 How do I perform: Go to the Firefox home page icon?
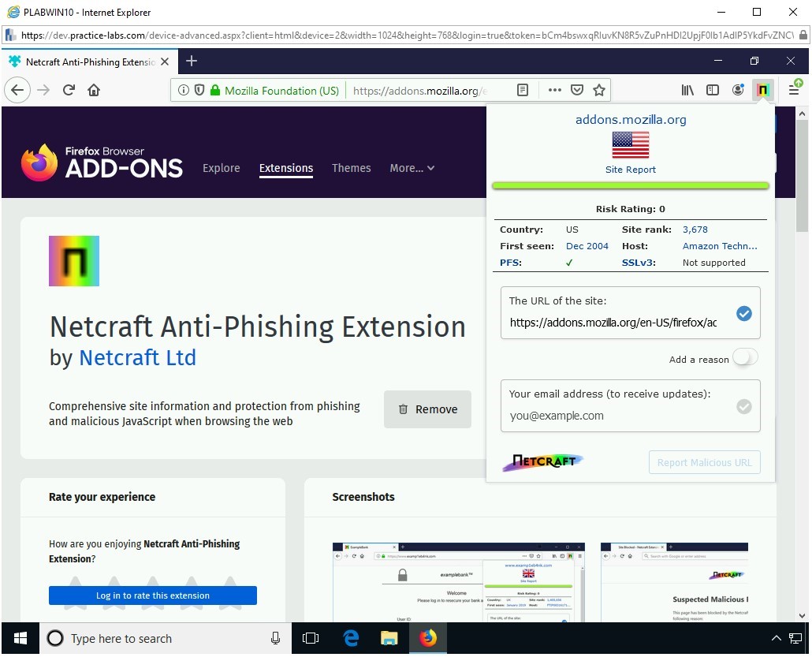point(94,90)
